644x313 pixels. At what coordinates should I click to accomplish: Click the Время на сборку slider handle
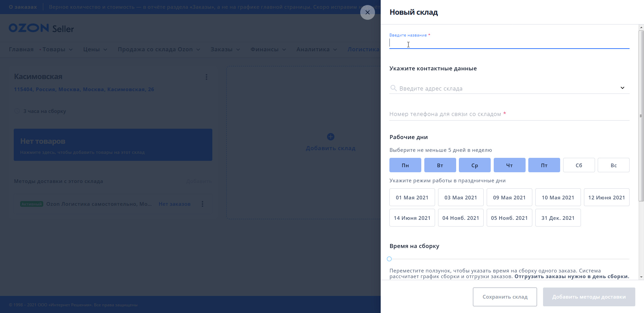pyautogui.click(x=389, y=259)
